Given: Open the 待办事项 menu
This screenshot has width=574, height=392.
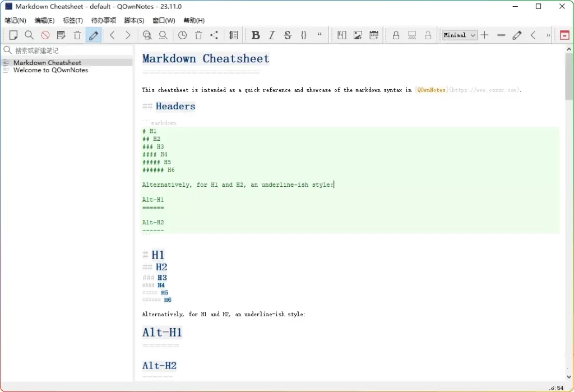Looking at the screenshot, I should coord(104,21).
